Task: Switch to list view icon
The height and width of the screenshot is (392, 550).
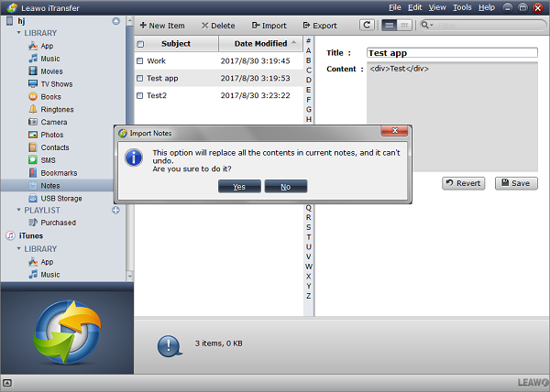Action: point(389,26)
